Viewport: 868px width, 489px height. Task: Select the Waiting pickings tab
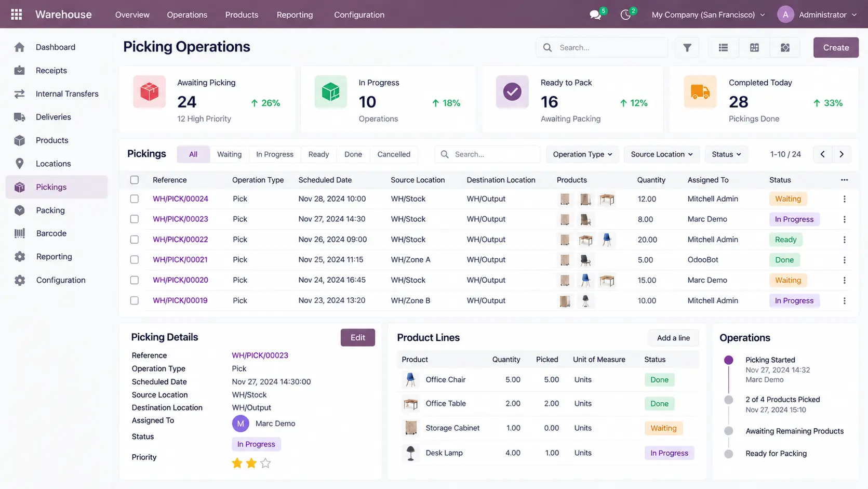coord(229,154)
